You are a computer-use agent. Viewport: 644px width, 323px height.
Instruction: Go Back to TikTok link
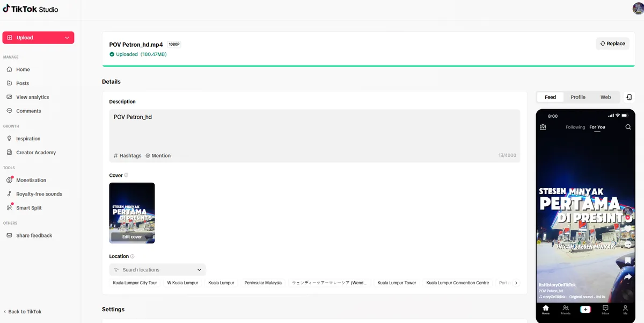click(23, 312)
